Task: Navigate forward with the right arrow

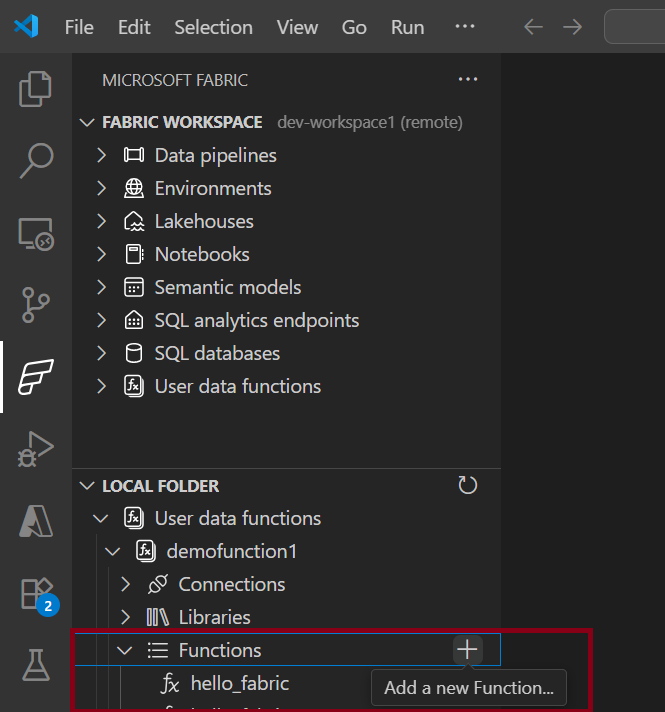Action: (x=572, y=27)
